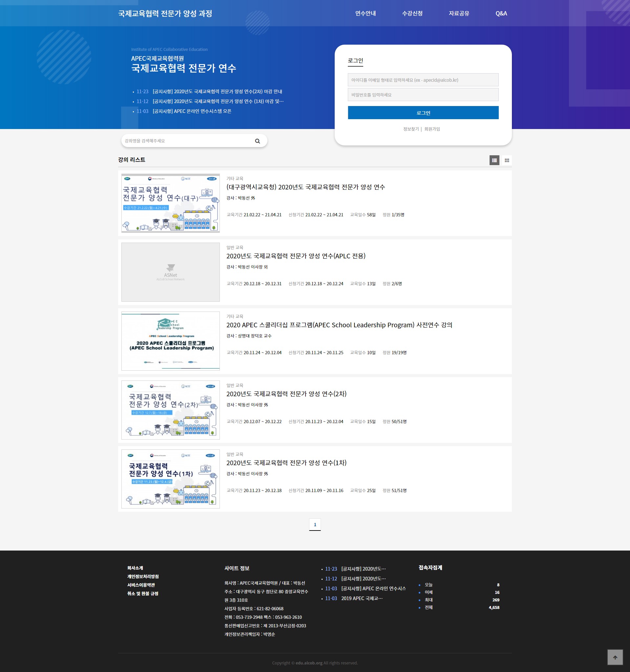
Task: Click the blue 로그인 button
Action: pos(423,113)
